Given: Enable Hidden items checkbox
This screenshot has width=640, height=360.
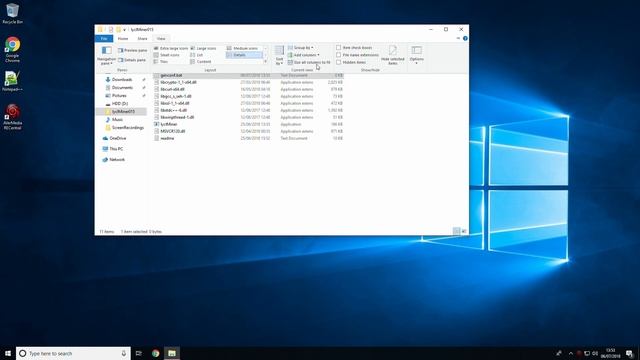Looking at the screenshot, I should (x=351, y=62).
